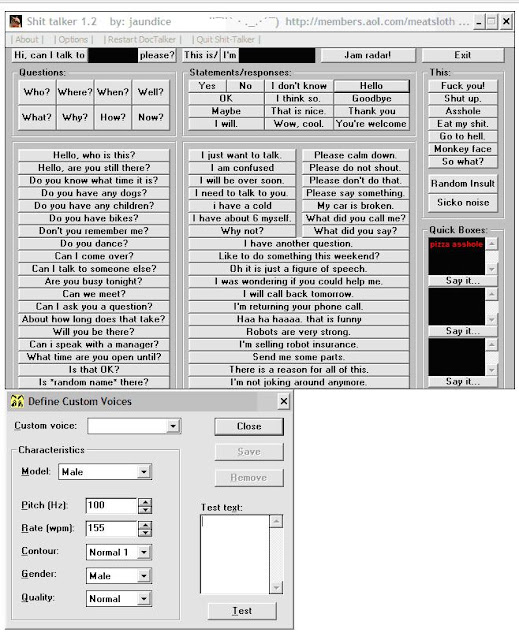The height and width of the screenshot is (640, 519).
Task: Click the 'Hi, can I talk to' button
Action: pyautogui.click(x=49, y=55)
